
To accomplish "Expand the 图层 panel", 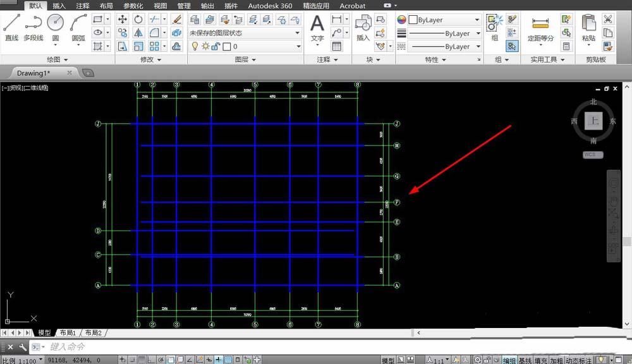I will tap(245, 59).
